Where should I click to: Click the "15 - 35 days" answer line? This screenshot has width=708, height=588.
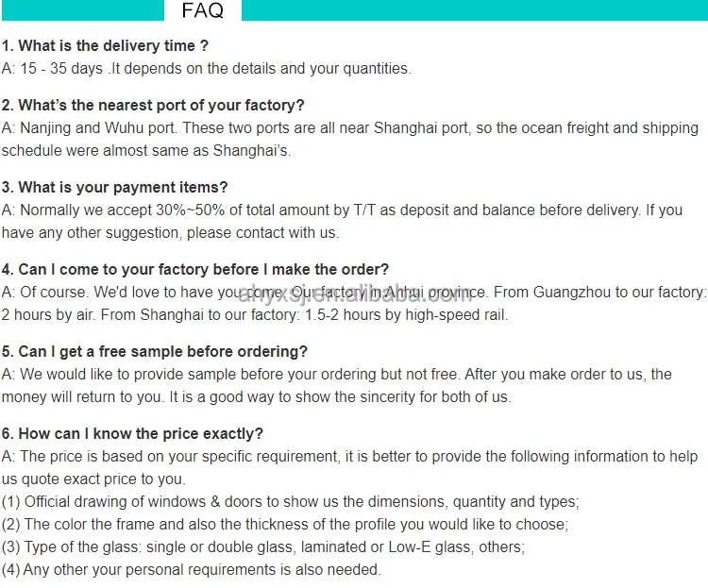point(206,68)
